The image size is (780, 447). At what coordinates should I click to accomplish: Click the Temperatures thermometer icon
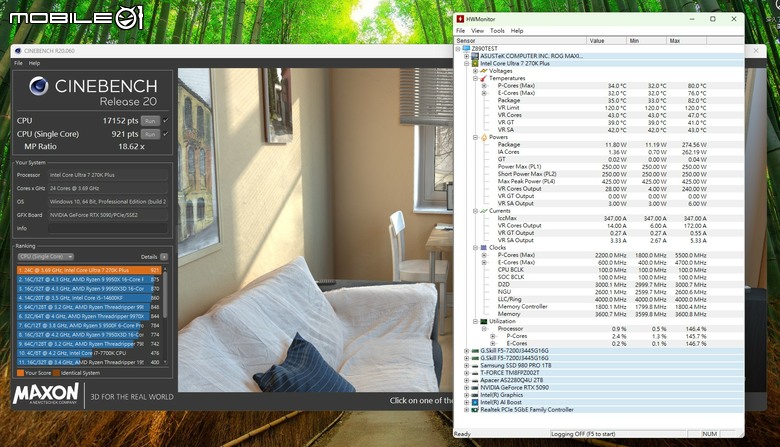tap(484, 79)
